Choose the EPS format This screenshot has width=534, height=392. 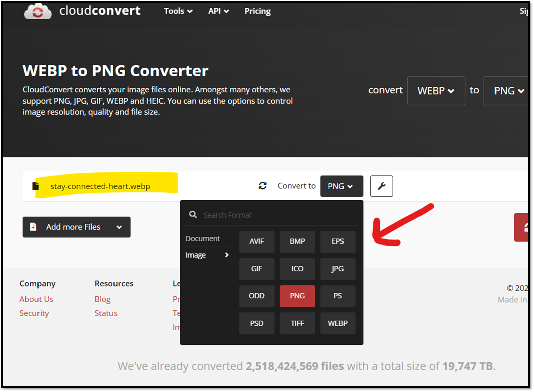[338, 241]
